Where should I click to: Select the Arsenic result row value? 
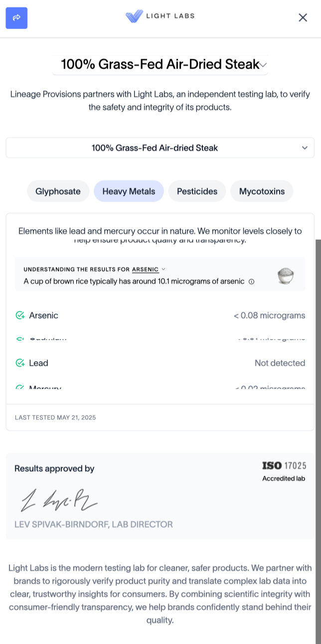pos(269,315)
